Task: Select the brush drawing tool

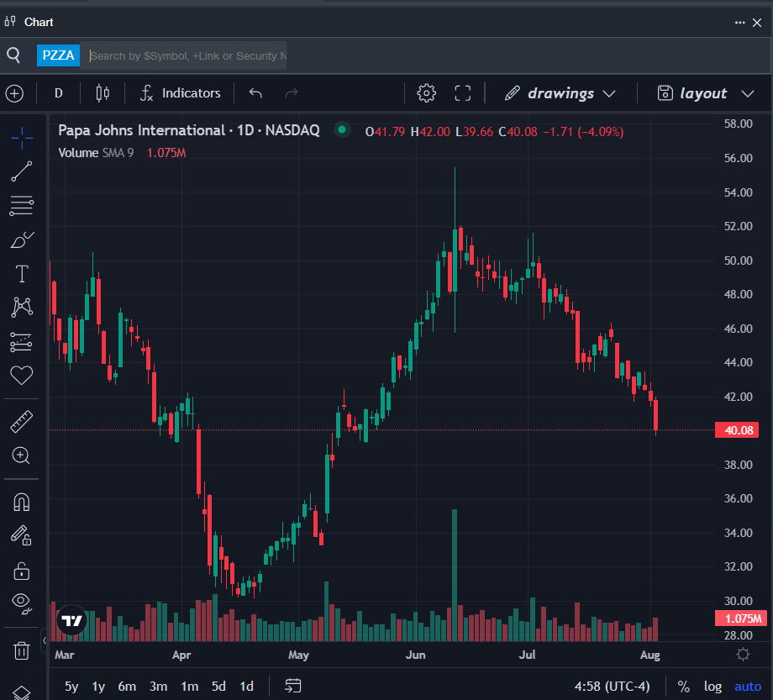Action: (x=22, y=240)
